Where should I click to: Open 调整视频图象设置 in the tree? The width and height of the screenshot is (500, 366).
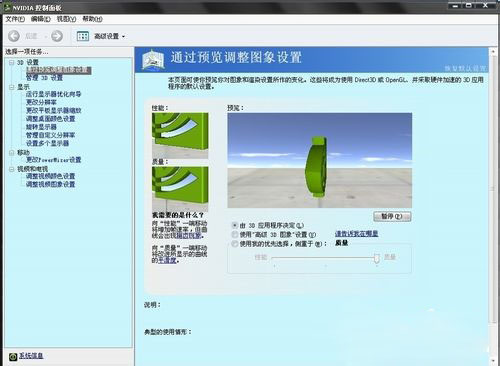[51, 184]
